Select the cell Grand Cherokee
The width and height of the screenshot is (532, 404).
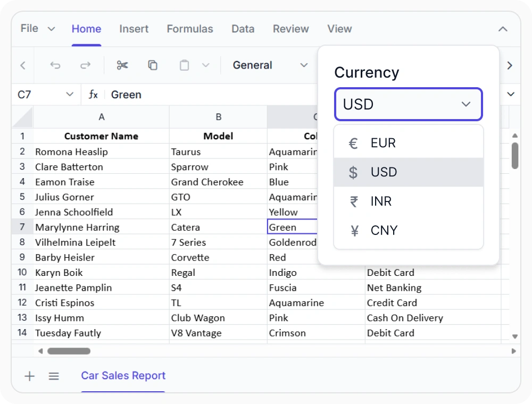click(x=218, y=182)
